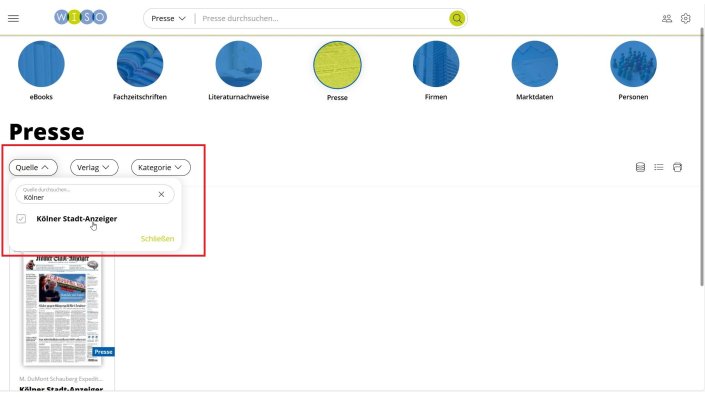
Task: Select the Fachzeitschriften category circle
Action: (140, 64)
